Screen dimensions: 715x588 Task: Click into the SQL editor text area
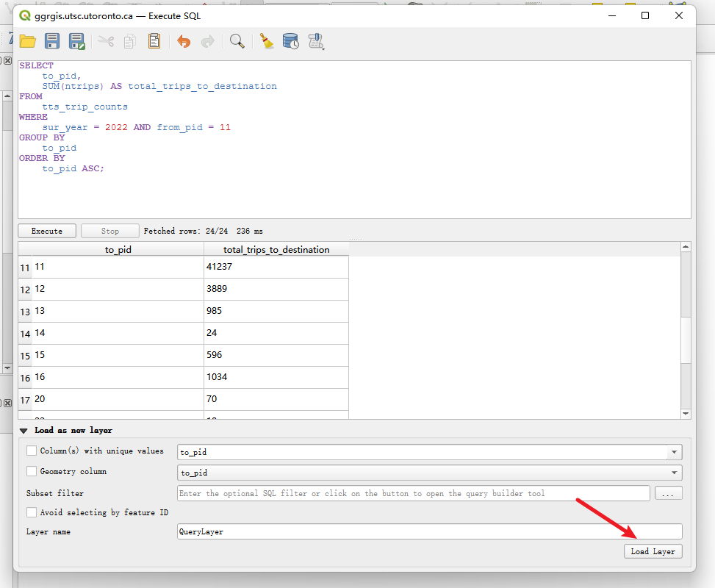pos(354,140)
